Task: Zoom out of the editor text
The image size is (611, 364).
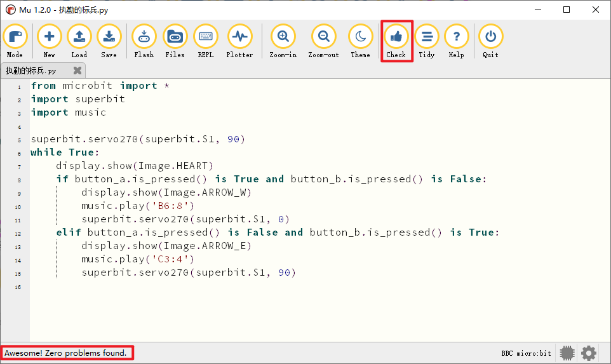Action: [x=323, y=41]
